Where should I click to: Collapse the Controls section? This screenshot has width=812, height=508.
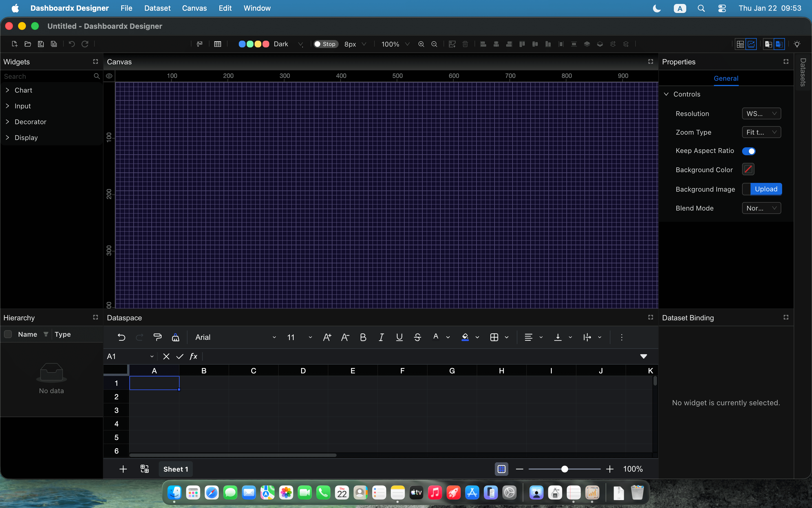tap(667, 94)
